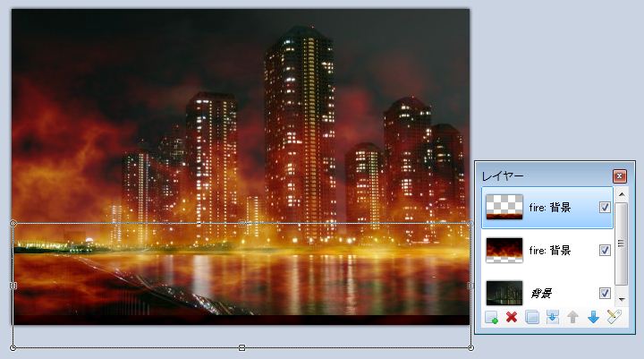Click the layer list scroll down arrow

tap(622, 299)
